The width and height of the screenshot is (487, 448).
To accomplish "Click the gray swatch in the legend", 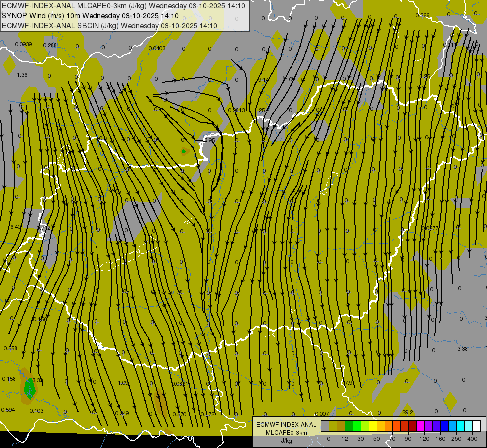I will 325,426.
